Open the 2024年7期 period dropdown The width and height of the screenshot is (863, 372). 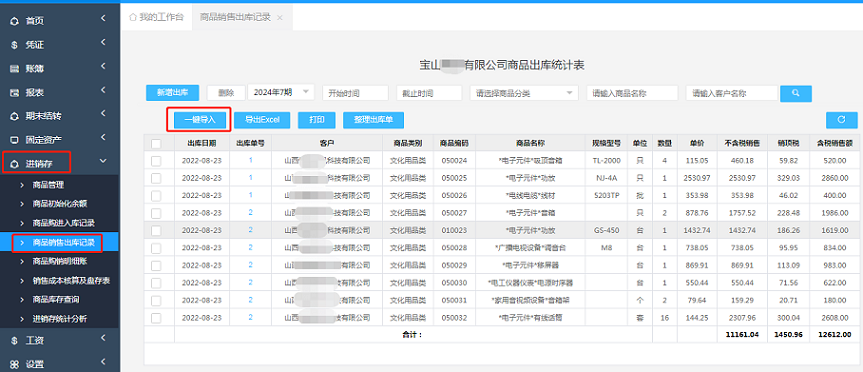(x=281, y=92)
